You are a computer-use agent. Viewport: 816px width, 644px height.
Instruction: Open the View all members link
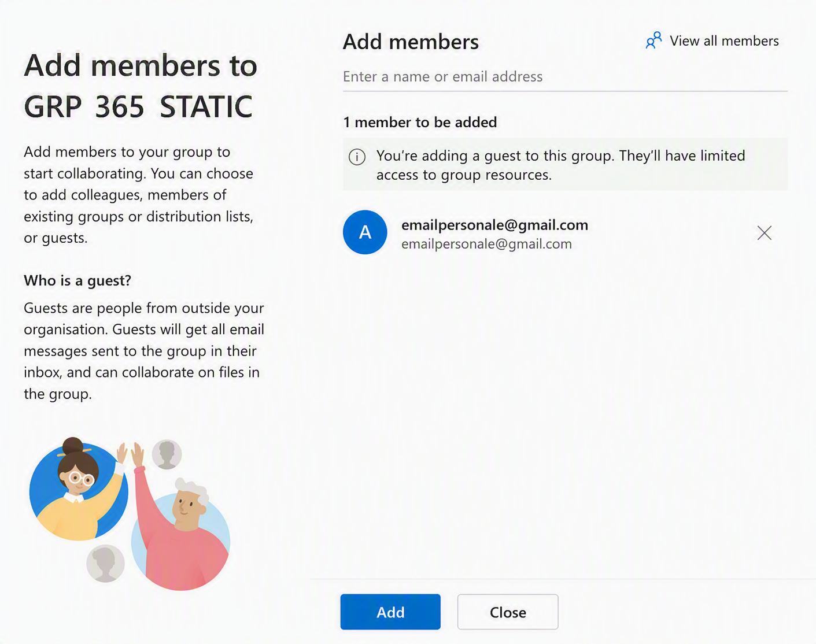tap(712, 40)
